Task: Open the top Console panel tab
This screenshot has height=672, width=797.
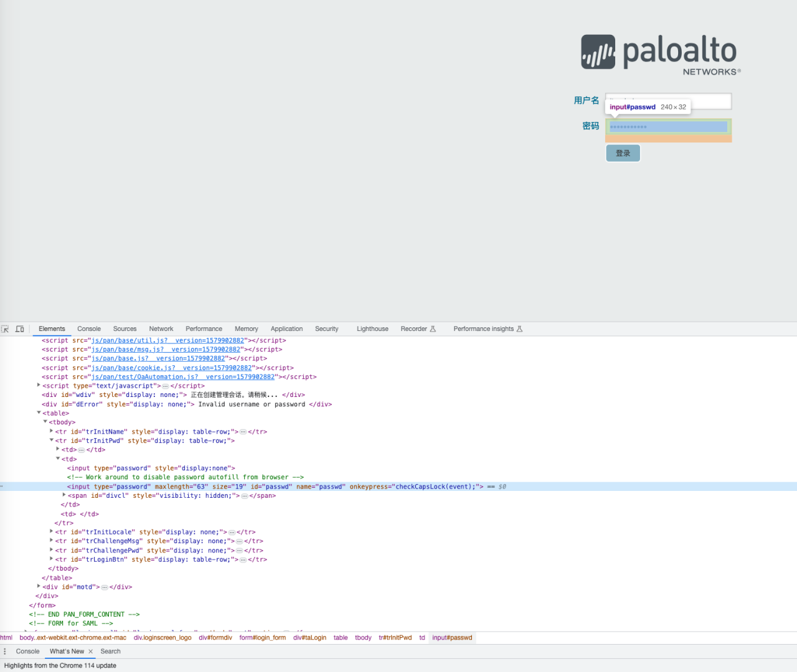Action: click(x=89, y=329)
